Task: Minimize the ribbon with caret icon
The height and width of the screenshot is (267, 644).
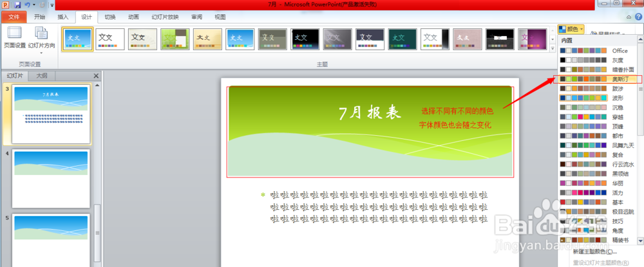Action: pyautogui.click(x=629, y=17)
